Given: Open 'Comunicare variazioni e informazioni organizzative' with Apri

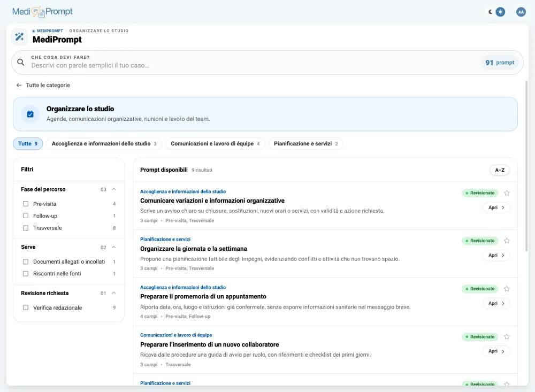Looking at the screenshot, I should pos(496,207).
